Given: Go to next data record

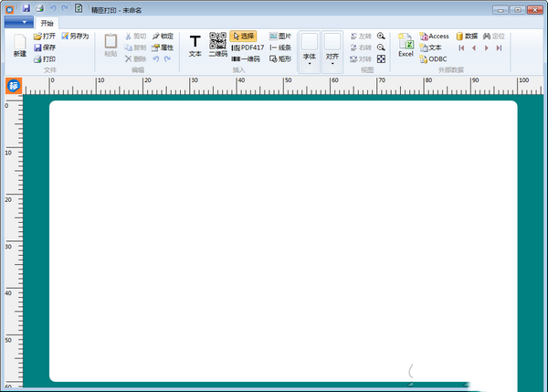Looking at the screenshot, I should [487, 48].
